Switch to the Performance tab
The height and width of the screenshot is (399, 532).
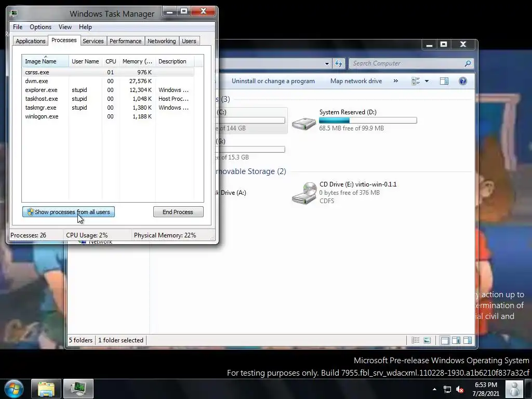coord(126,41)
